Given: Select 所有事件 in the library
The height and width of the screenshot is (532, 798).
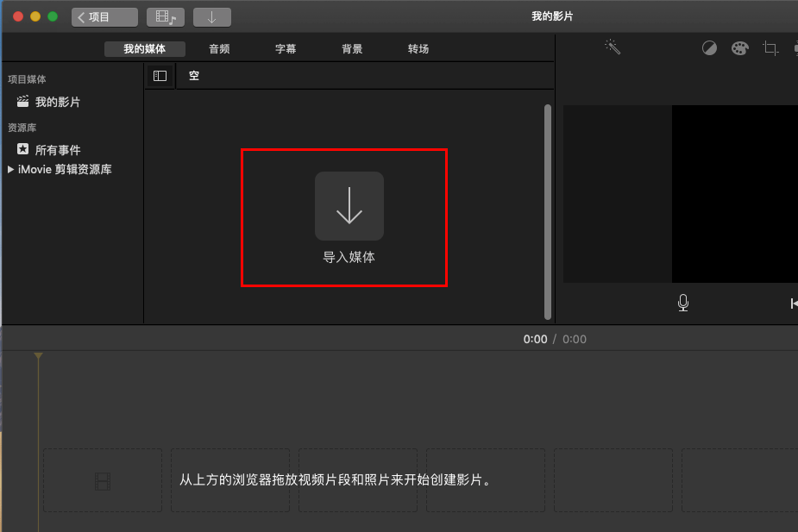Looking at the screenshot, I should 58,150.
